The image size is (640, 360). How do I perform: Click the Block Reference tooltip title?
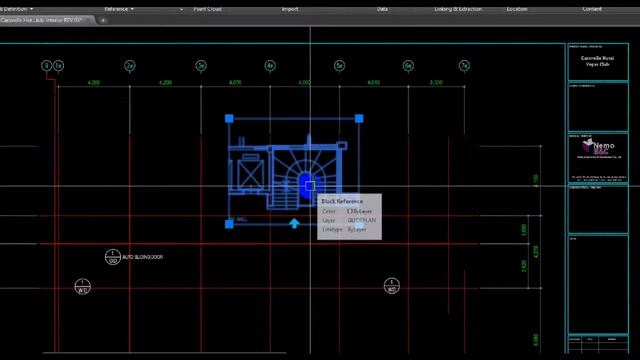coord(342,201)
